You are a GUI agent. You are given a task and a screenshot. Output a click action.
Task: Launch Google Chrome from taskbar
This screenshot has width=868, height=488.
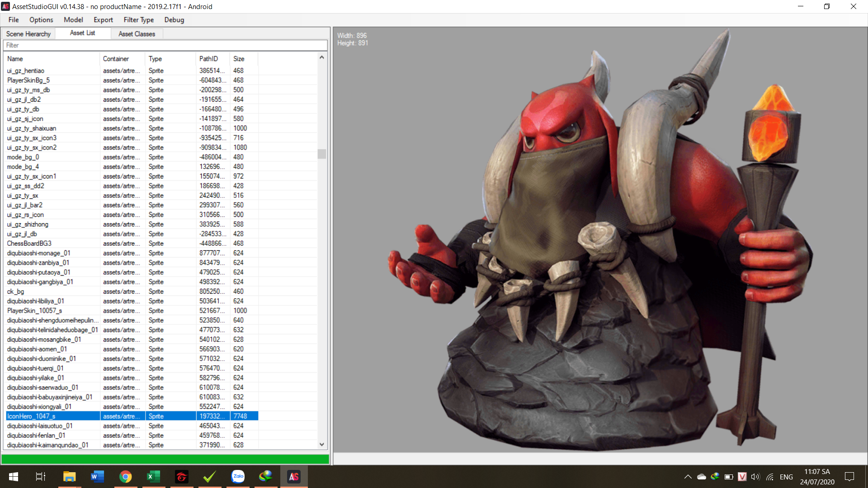point(125,477)
